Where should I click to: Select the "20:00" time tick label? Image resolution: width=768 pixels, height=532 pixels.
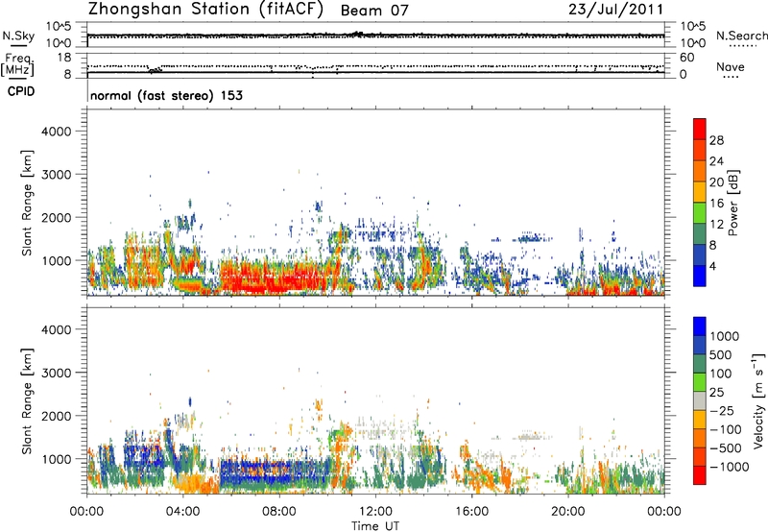pyautogui.click(x=567, y=512)
